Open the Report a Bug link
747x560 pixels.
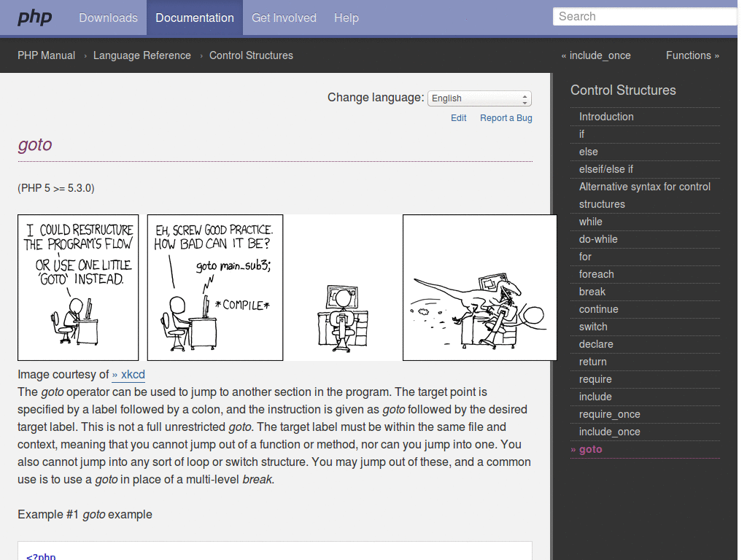tap(506, 117)
